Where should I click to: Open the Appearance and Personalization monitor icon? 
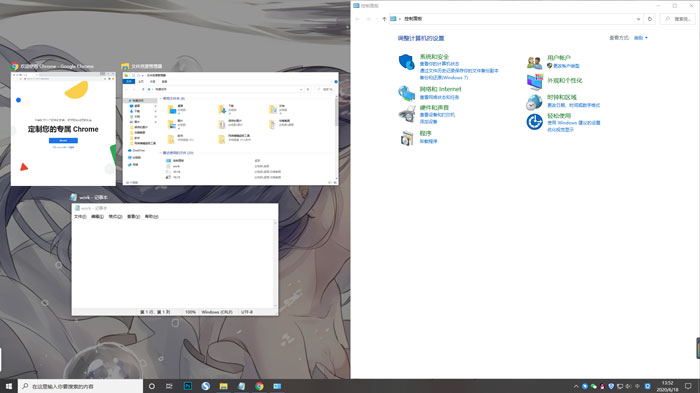click(534, 82)
